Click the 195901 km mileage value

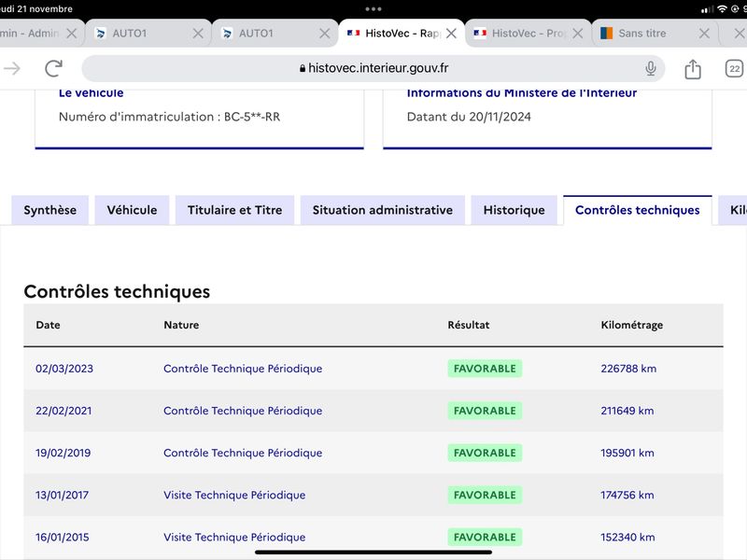click(x=627, y=453)
